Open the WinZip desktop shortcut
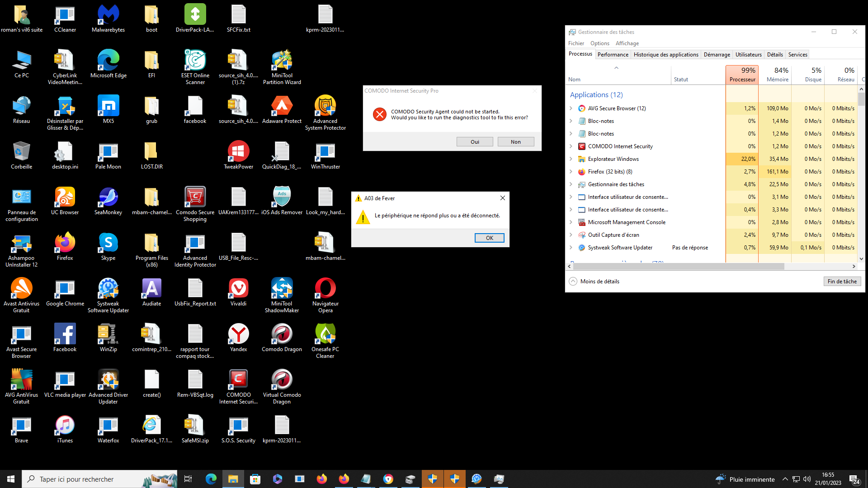Image resolution: width=868 pixels, height=488 pixels. (108, 338)
